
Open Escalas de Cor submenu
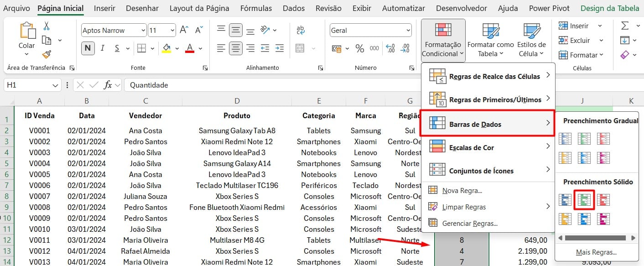(488, 147)
